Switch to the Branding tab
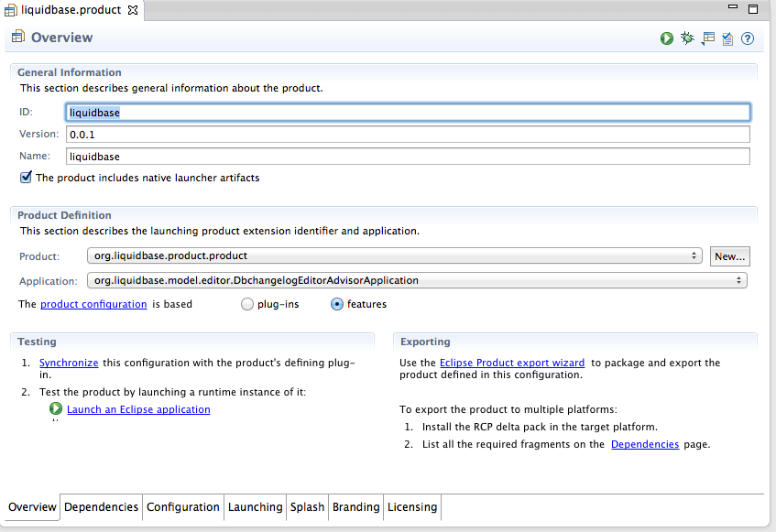 tap(355, 507)
